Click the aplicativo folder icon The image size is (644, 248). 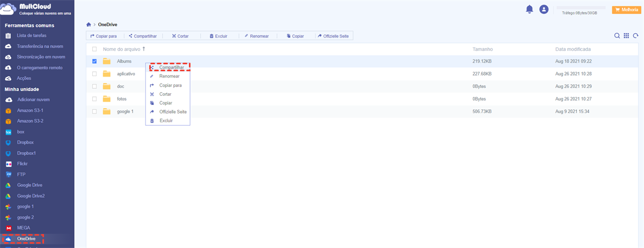(106, 74)
